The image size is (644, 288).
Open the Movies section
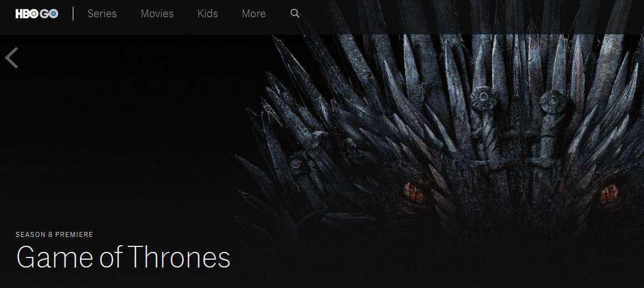click(157, 13)
